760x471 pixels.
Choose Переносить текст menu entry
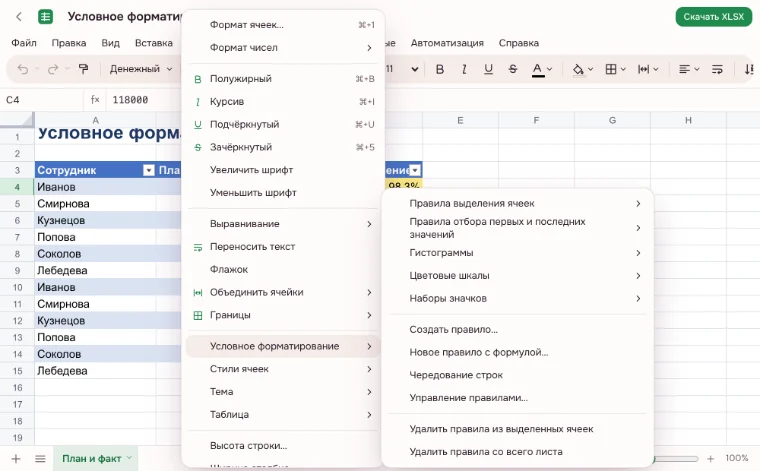pyautogui.click(x=283, y=246)
